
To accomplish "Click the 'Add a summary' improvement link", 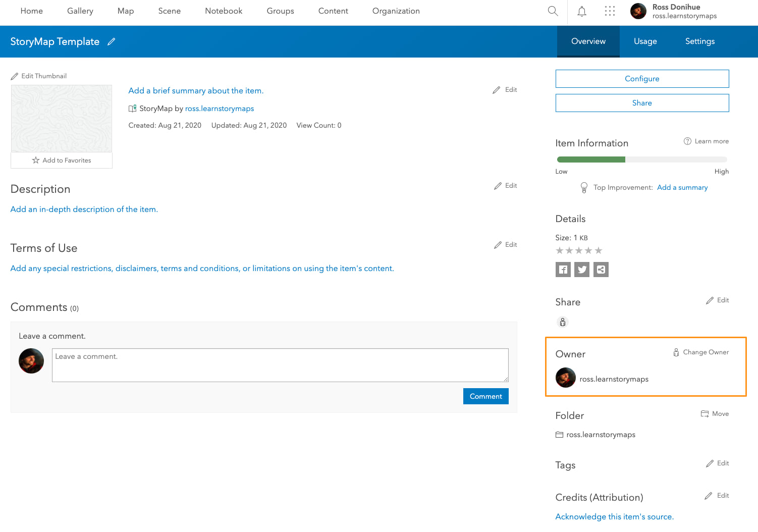I will [682, 187].
